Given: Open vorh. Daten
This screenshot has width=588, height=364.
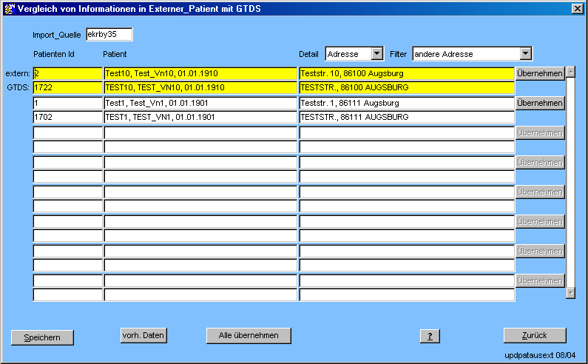Looking at the screenshot, I should pos(143,335).
